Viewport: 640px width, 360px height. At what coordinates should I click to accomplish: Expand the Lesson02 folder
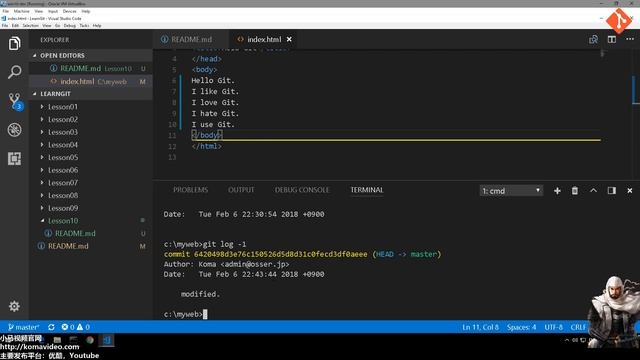pos(62,120)
